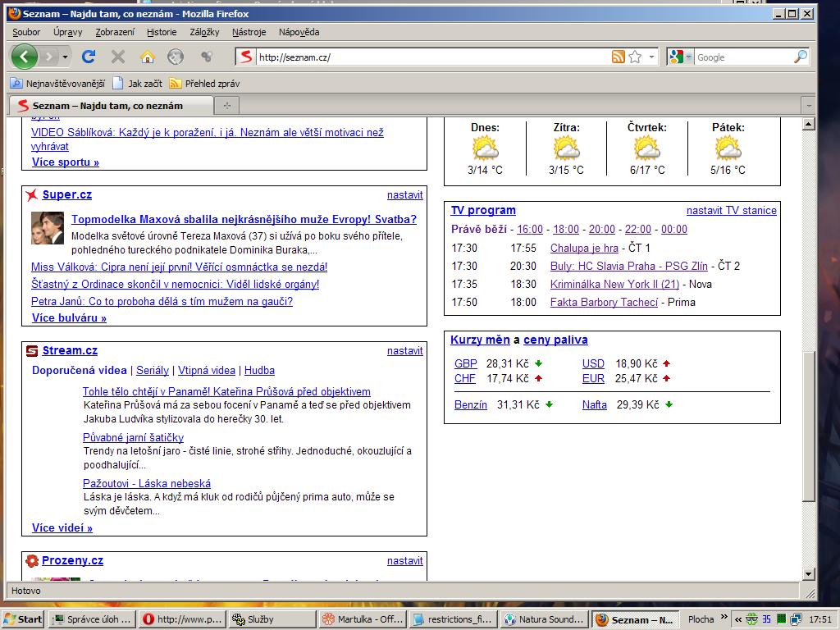Viewport: 840px width, 630px height.
Task: Open the back/forward history dropdown arrow
Action: [x=65, y=57]
